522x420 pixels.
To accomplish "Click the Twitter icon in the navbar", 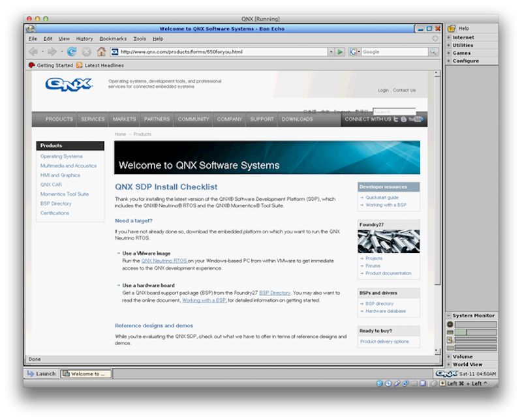I will point(396,119).
